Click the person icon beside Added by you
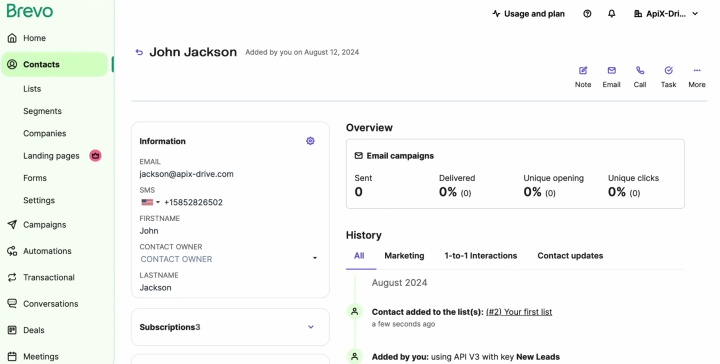The image size is (720, 364). (x=354, y=356)
